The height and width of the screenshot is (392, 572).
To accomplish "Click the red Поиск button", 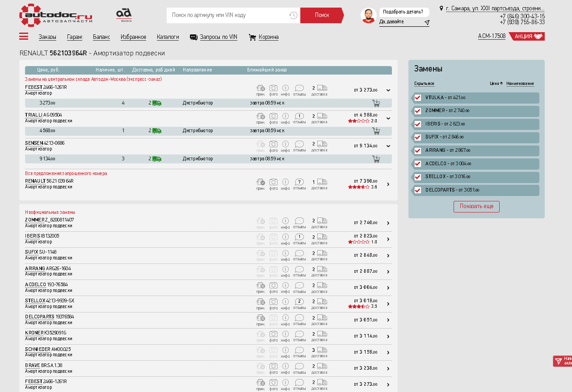I will click(321, 15).
